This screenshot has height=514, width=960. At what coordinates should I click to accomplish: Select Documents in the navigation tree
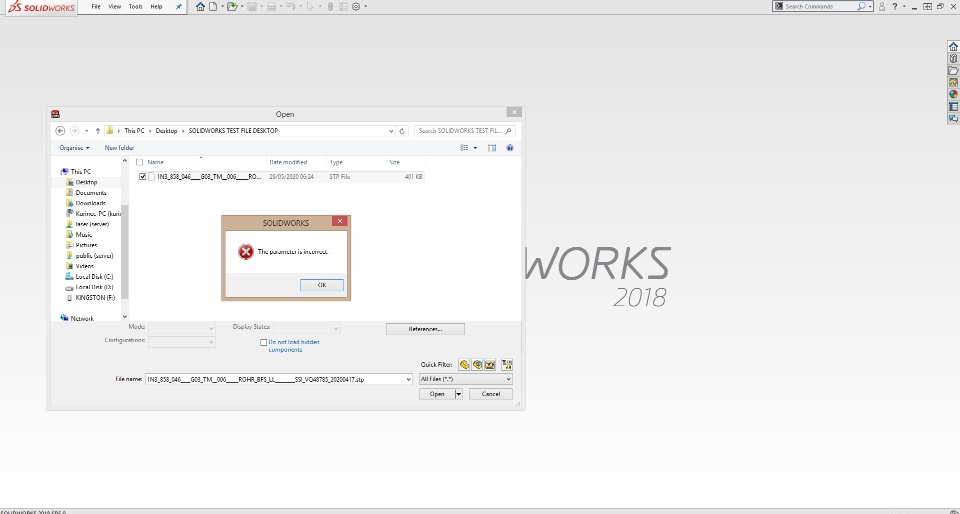tap(91, 192)
